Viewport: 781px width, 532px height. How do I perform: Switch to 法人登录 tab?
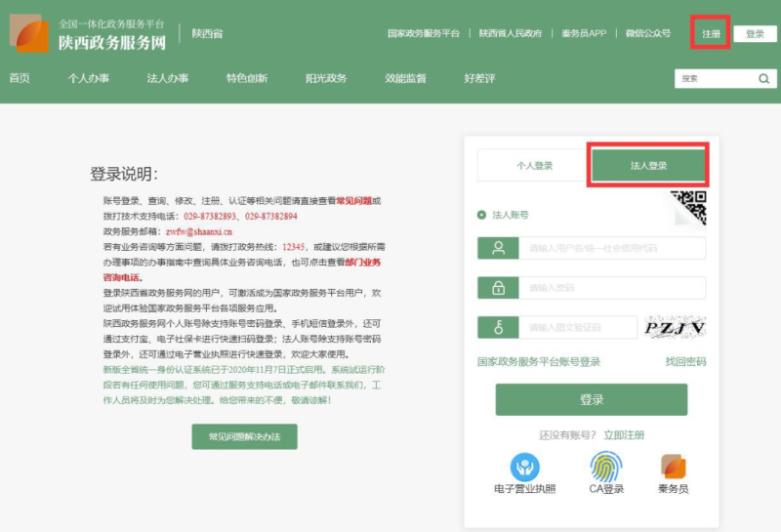[648, 166]
